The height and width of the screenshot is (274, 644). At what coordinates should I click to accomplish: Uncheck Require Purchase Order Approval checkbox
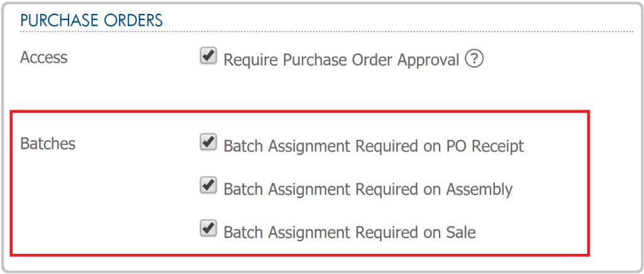pyautogui.click(x=208, y=56)
